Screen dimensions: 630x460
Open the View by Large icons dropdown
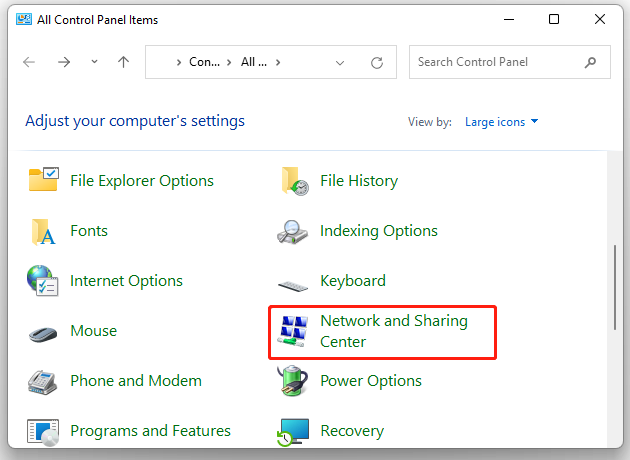[x=501, y=122]
